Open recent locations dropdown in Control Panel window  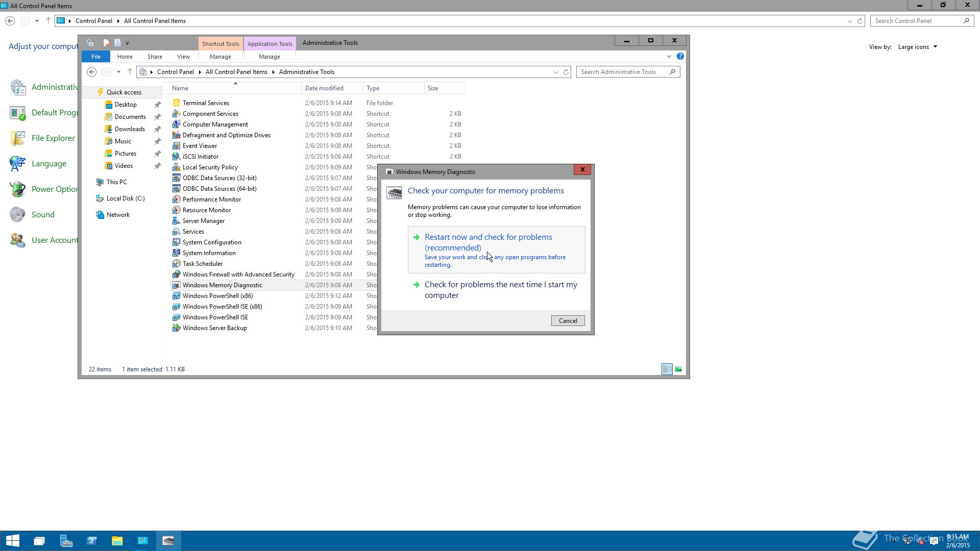(37, 21)
